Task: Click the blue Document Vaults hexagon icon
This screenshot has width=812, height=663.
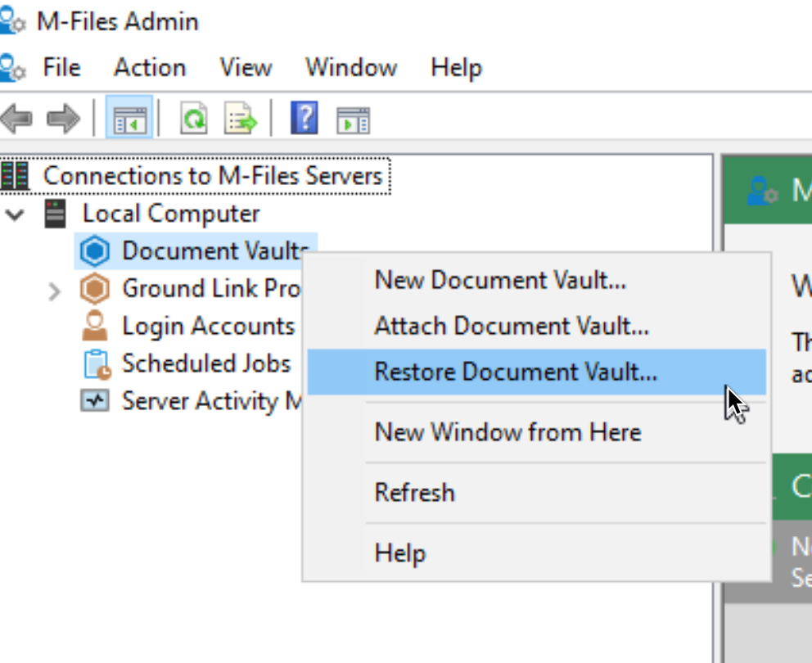Action: [x=95, y=250]
